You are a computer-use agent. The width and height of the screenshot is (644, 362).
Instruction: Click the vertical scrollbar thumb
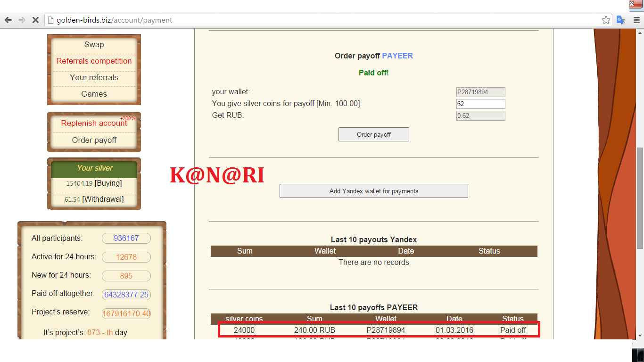(640, 198)
